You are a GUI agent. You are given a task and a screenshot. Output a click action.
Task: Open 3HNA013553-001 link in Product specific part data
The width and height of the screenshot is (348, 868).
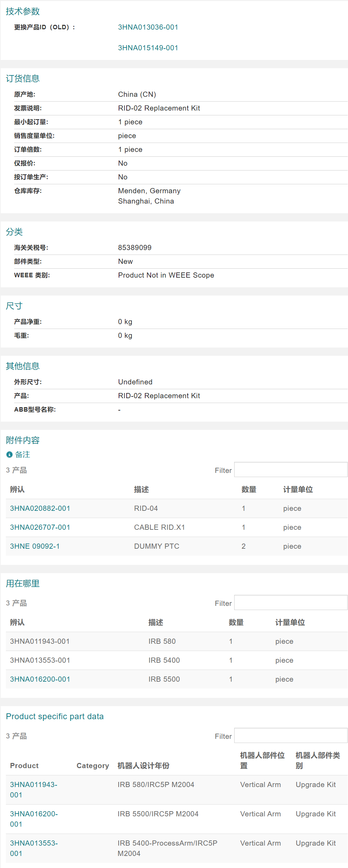(x=34, y=848)
